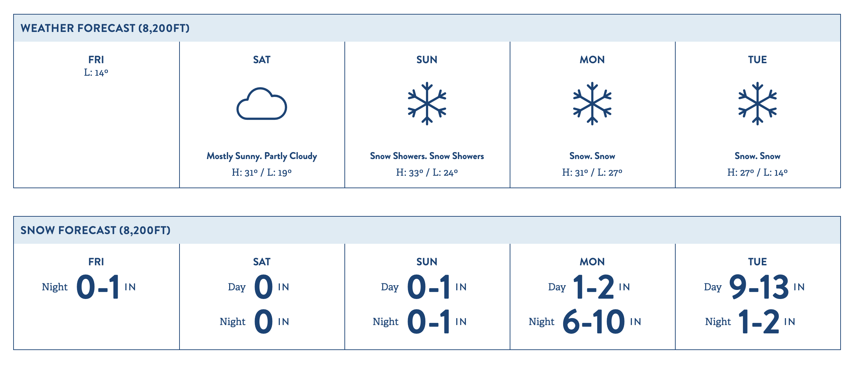Click Tuesday Day 9-13 IN snowfall
Image resolution: width=868 pixels, height=382 pixels.
pos(754,287)
